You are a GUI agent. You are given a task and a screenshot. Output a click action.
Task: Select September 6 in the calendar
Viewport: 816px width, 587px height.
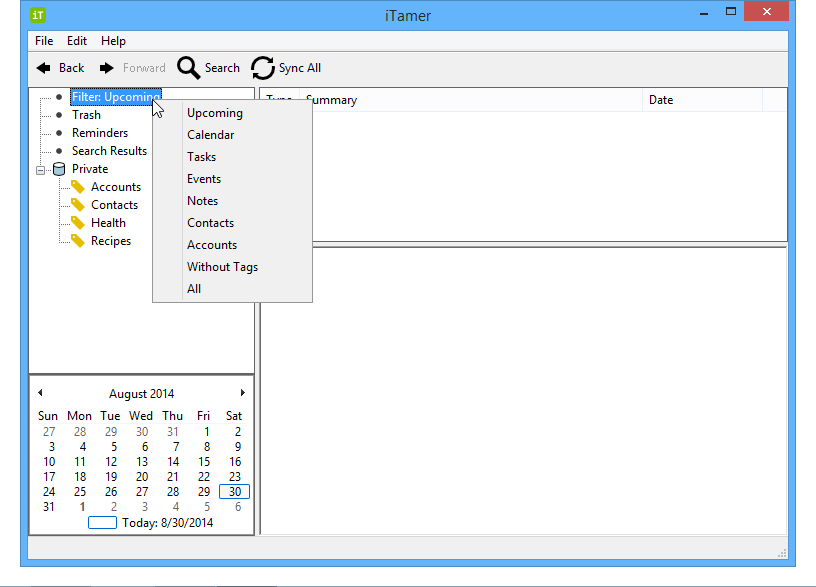tap(238, 507)
